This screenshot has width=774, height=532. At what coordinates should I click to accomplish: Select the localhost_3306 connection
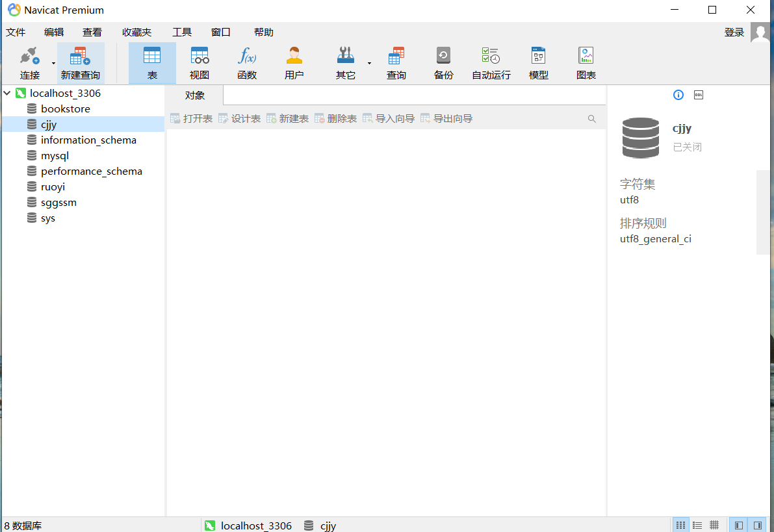65,93
